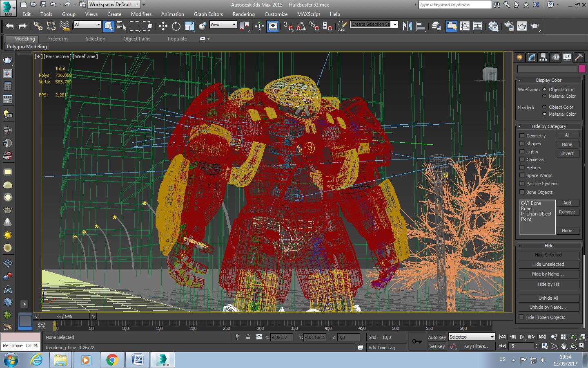Click the Select and Link chain icon
The height and width of the screenshot is (368, 588).
(x=38, y=26)
